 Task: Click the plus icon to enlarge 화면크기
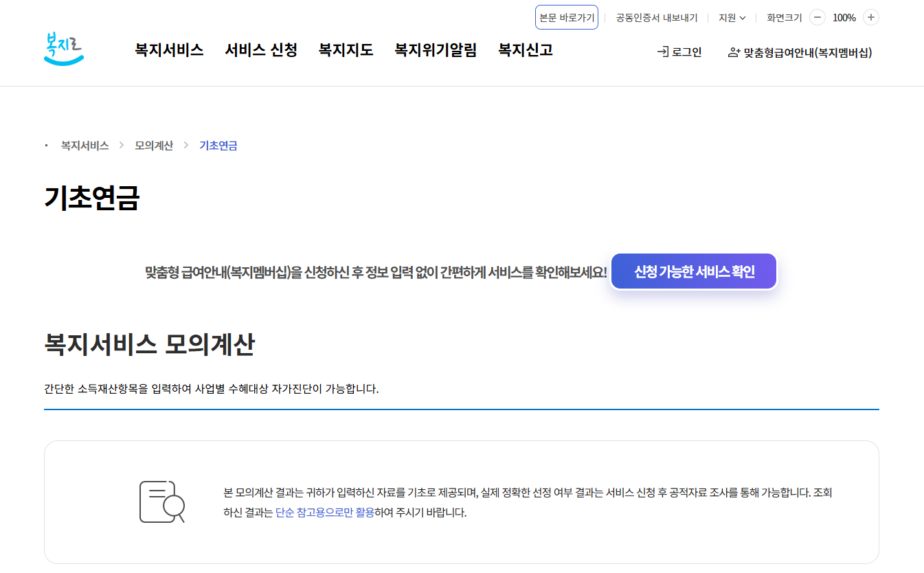click(x=871, y=17)
